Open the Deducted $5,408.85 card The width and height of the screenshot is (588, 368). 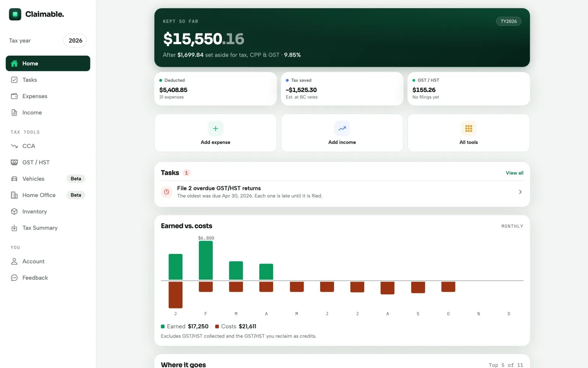point(215,89)
